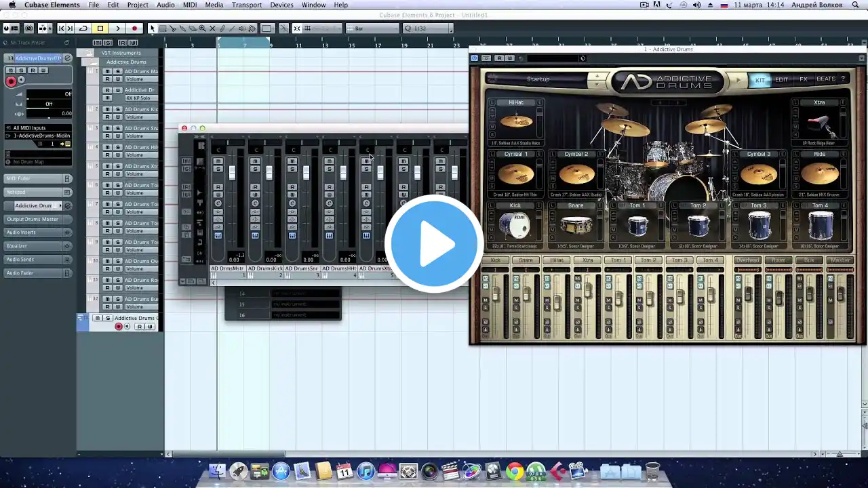Select the Mute X tool
The width and height of the screenshot is (868, 488).
point(212,28)
